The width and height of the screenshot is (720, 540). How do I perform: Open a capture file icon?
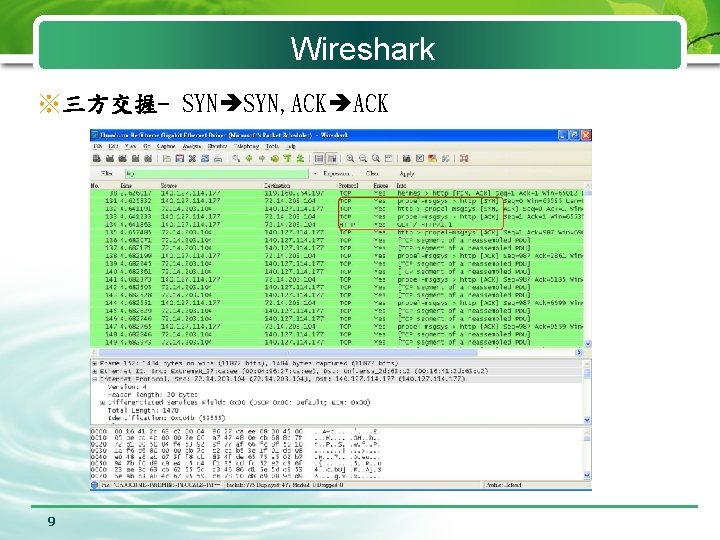point(167,158)
